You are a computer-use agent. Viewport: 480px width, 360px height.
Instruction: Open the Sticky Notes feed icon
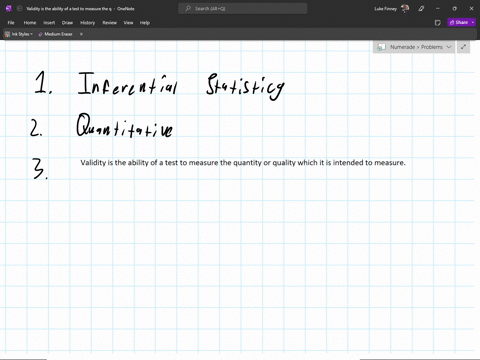(438, 23)
